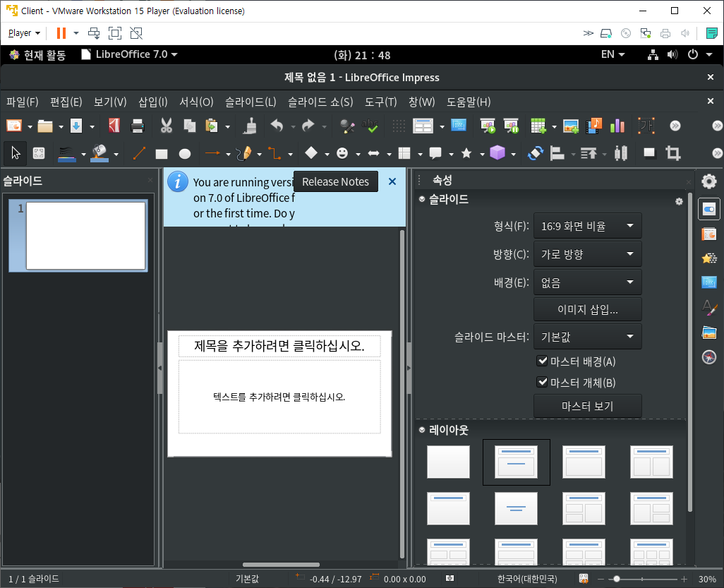Viewport: 724px width, 588px height.
Task: Toggle the Shadow icon in drawing toolbar
Action: tap(649, 153)
